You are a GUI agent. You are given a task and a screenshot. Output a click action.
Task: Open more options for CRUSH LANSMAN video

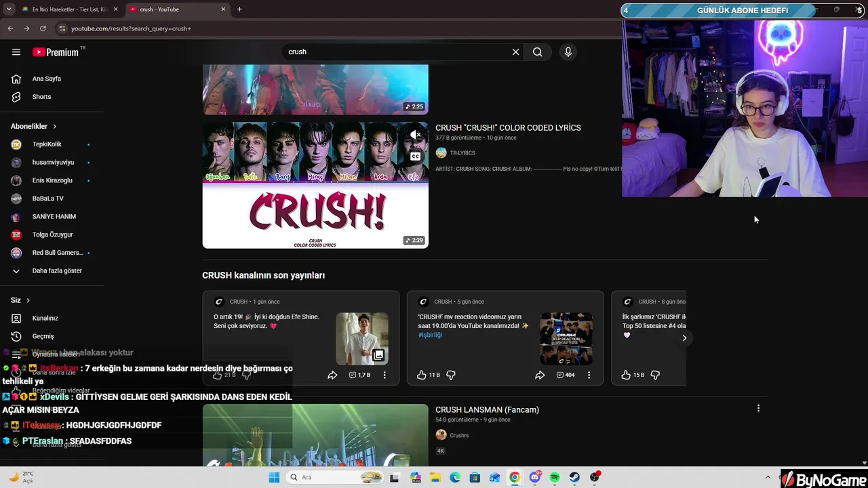pos(758,408)
